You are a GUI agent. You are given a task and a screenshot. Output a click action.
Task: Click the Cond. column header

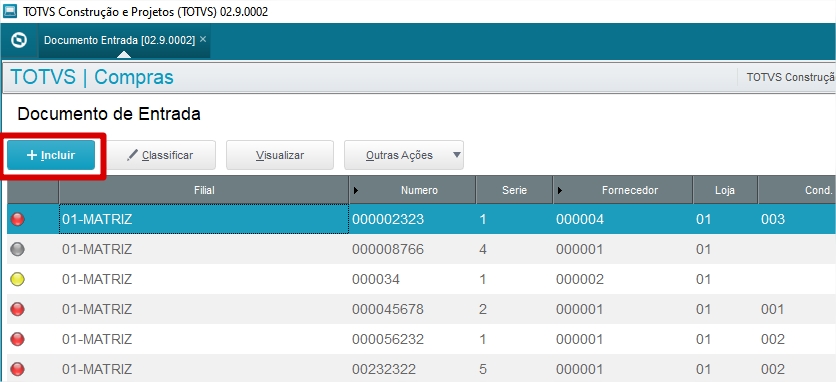click(x=797, y=190)
